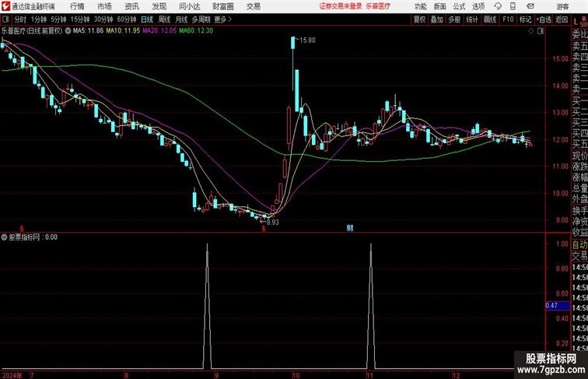Click the 15.80 high price label
The height and width of the screenshot is (379, 588).
tap(307, 40)
